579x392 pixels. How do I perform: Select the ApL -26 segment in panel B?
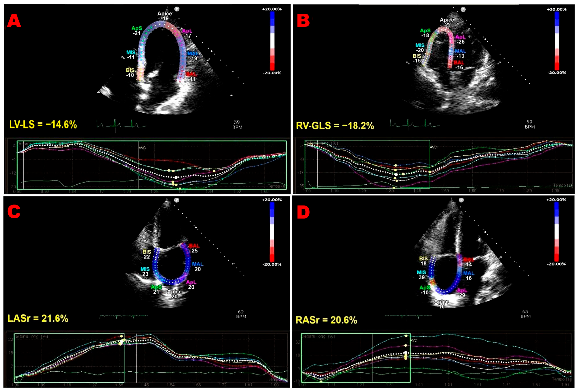460,39
